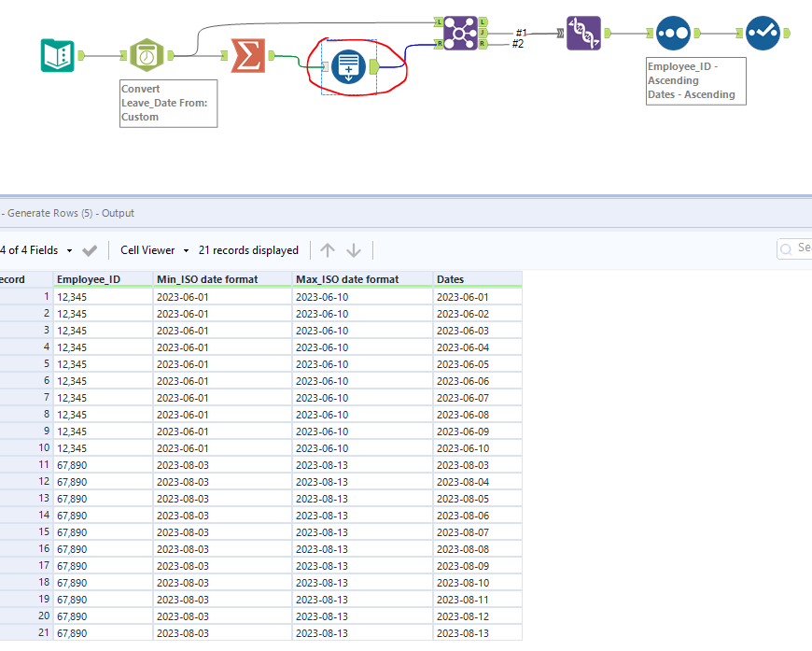This screenshot has width=812, height=651.
Task: Click the up arrow in results toolbar
Action: tap(328, 250)
